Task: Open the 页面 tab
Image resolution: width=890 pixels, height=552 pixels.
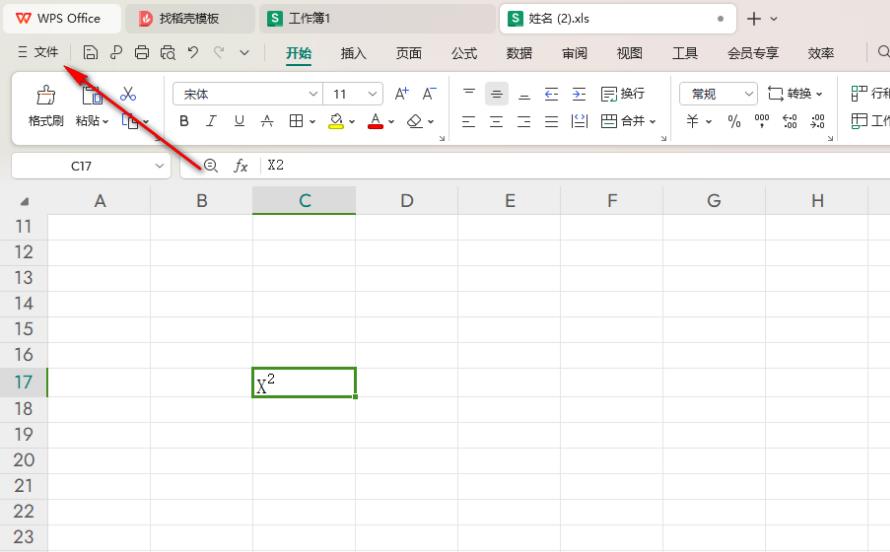Action: (409, 53)
